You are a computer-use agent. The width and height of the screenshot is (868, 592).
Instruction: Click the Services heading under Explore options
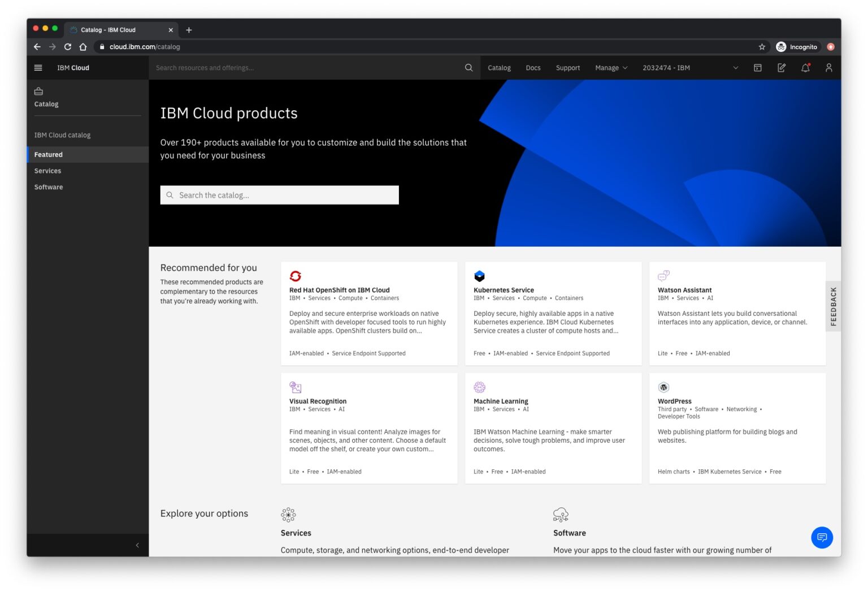click(296, 533)
